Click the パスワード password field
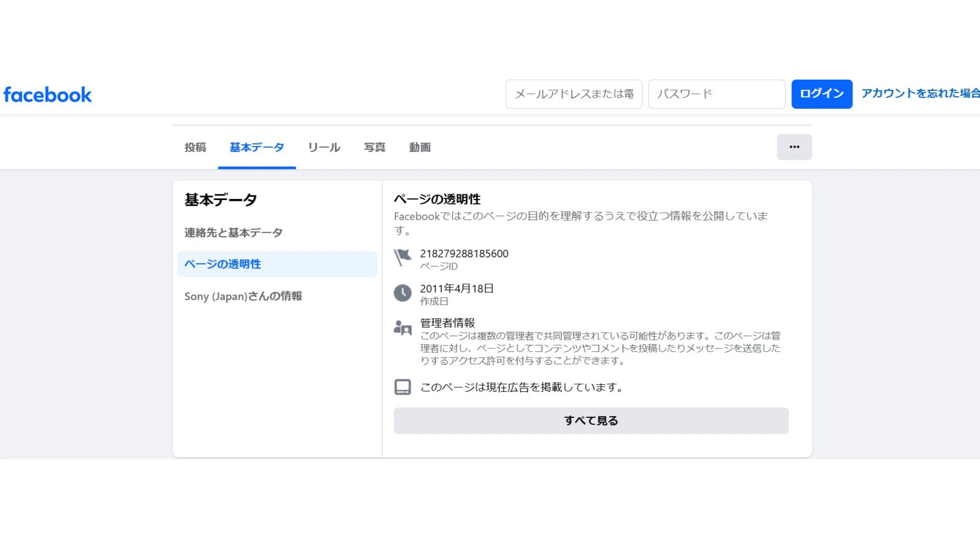 (716, 94)
